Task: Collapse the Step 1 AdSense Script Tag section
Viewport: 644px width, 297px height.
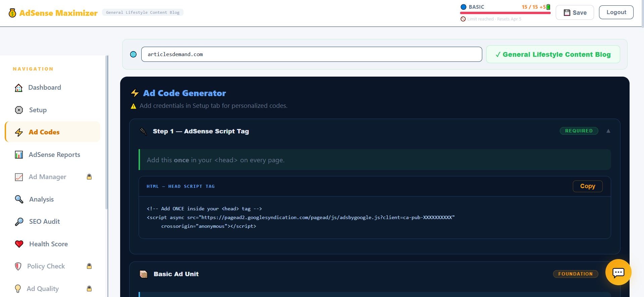Action: click(608, 131)
